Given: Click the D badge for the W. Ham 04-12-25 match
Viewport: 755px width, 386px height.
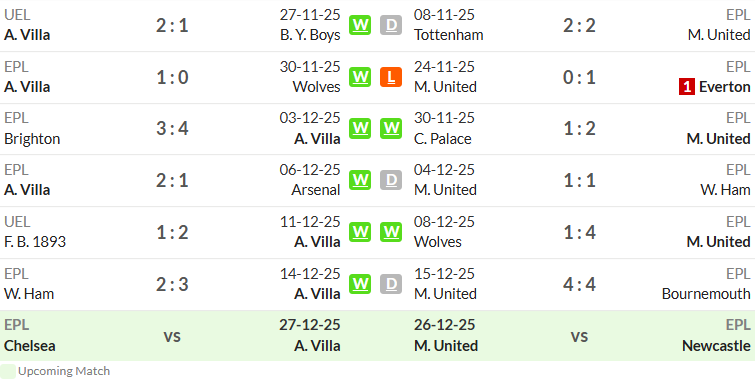Looking at the screenshot, I should (x=391, y=180).
